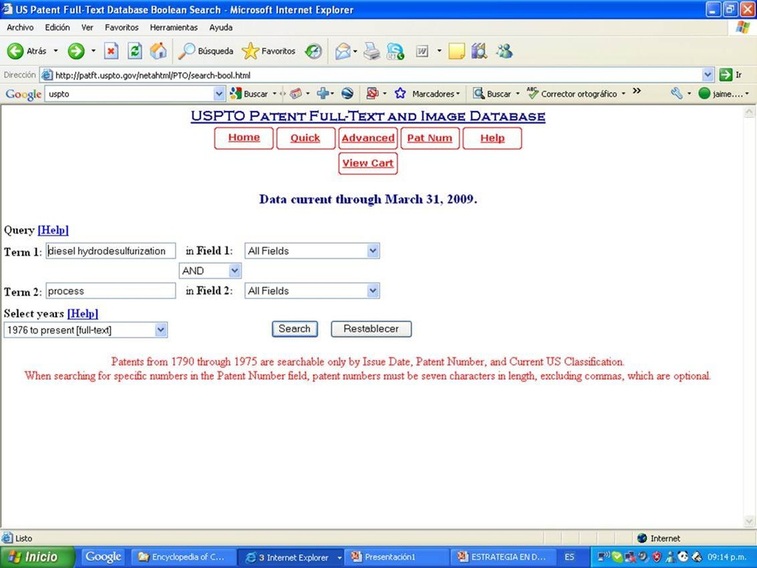The width and height of the screenshot is (757, 568).
Task: Click the Term 2 input field
Action: click(111, 291)
